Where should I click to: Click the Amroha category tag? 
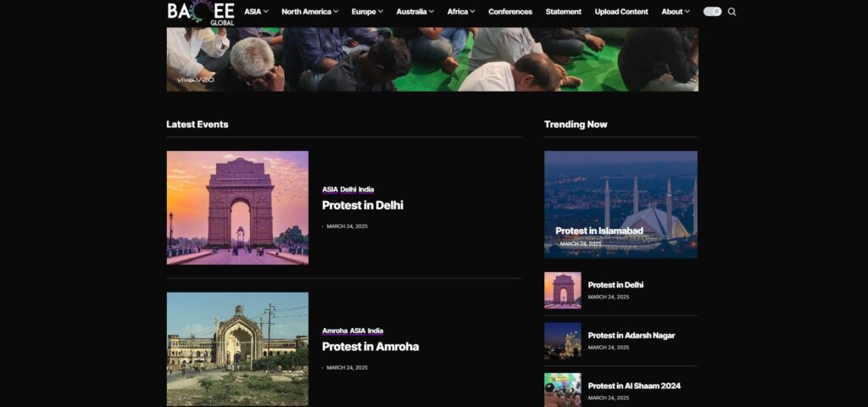click(334, 331)
